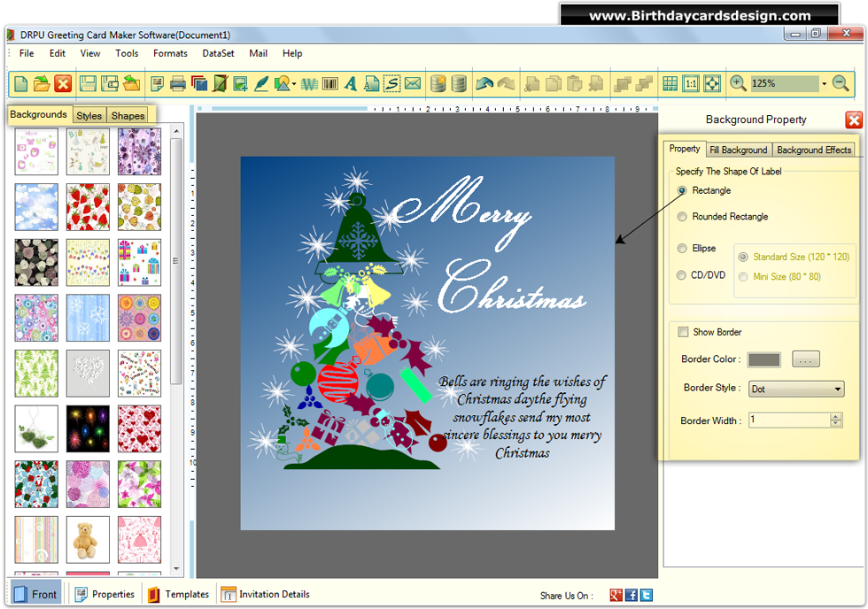Open the Help menu
868x609 pixels.
292,54
